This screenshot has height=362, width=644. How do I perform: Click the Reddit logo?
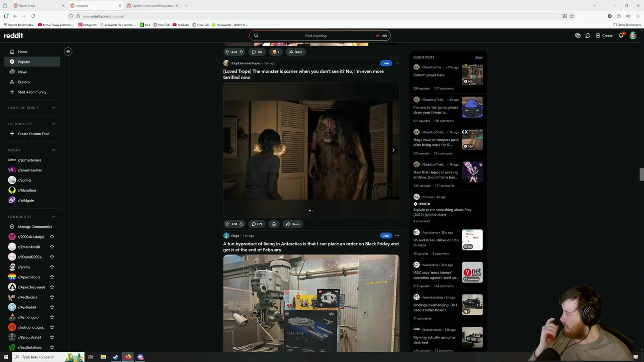pyautogui.click(x=14, y=36)
